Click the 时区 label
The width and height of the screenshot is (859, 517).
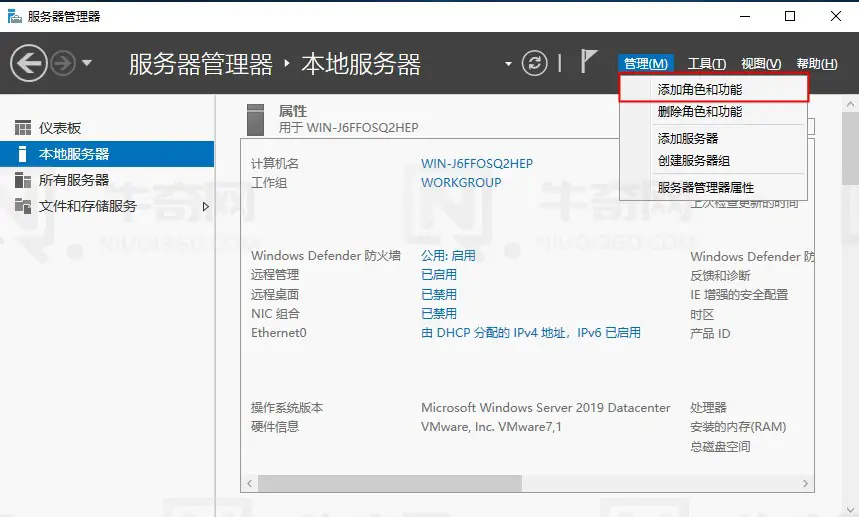702,314
